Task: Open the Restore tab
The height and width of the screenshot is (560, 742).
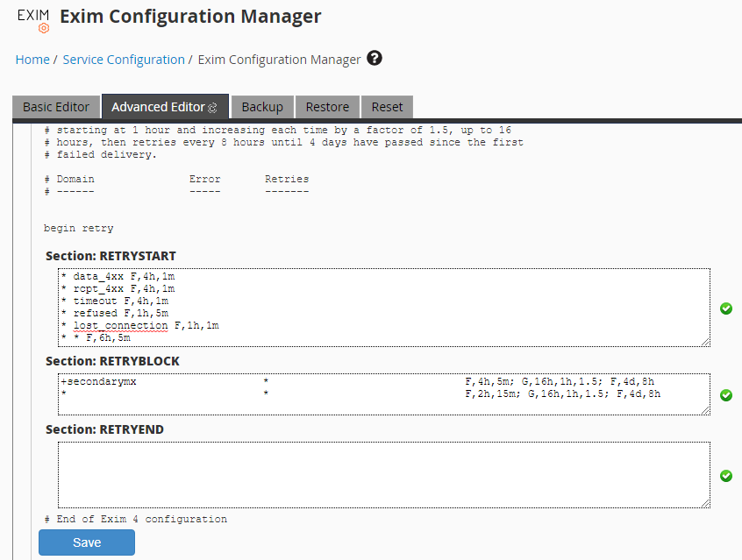Action: pos(327,107)
